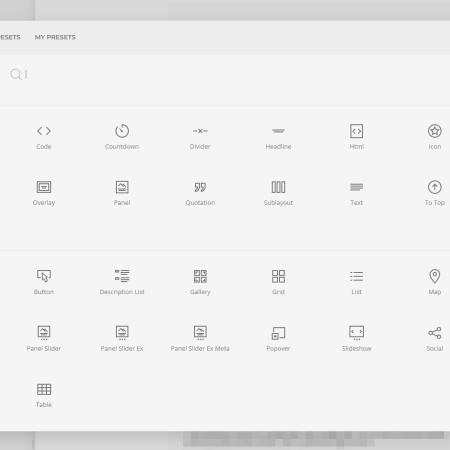This screenshot has height=450, width=450.
Task: Choose the To Top element
Action: coord(435,193)
